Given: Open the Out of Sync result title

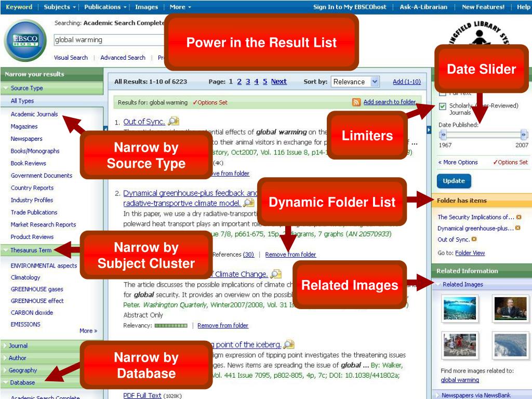Looking at the screenshot, I should click(144, 122).
